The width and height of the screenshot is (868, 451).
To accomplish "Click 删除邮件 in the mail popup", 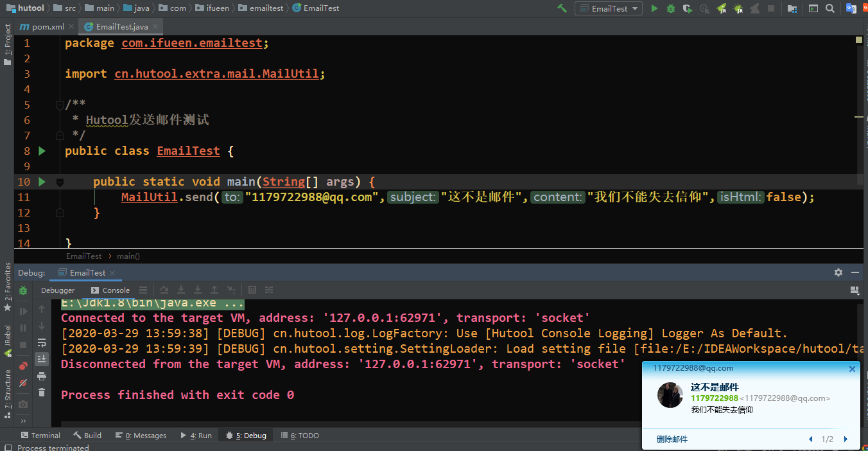I will [672, 439].
